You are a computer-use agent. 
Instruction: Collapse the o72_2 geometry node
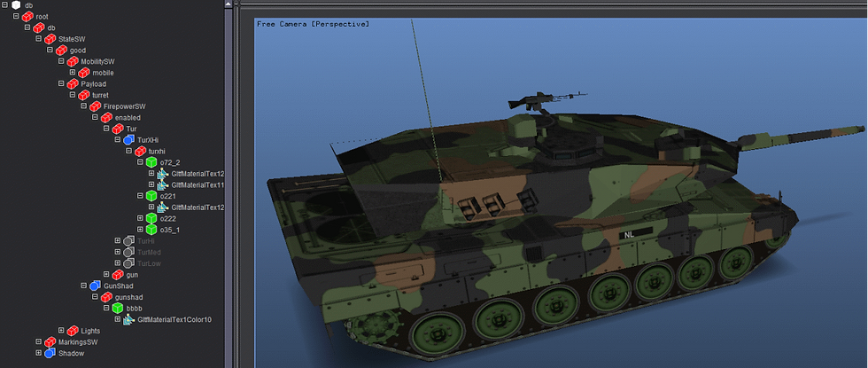(x=140, y=161)
